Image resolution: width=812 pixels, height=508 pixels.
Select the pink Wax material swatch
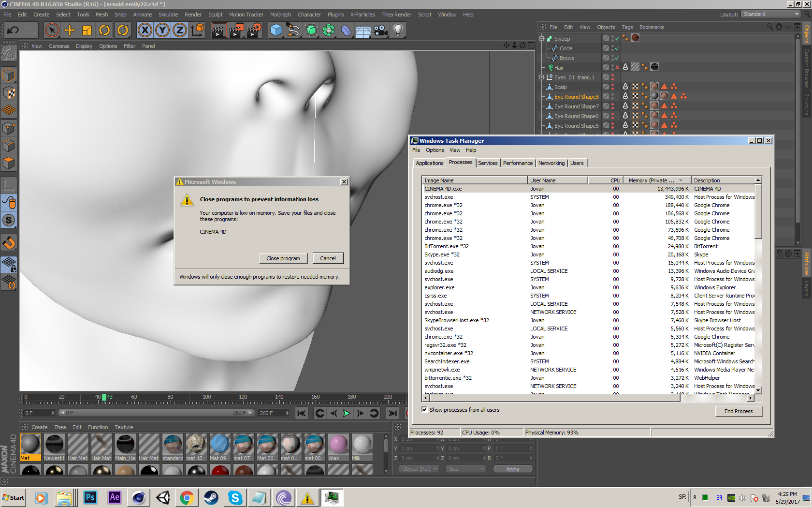pos(338,447)
